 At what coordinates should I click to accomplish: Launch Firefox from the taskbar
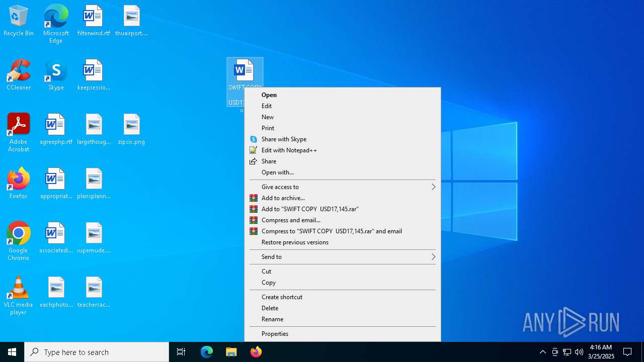tap(256, 352)
